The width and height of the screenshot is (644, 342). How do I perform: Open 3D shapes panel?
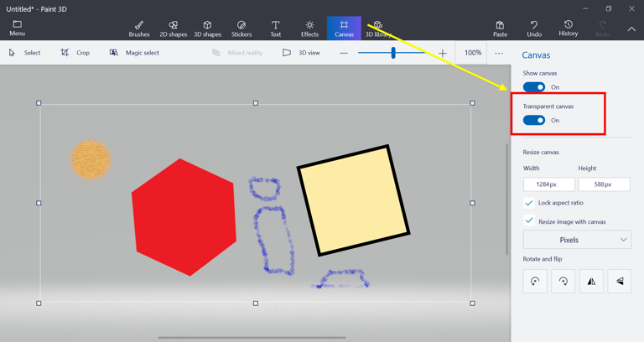point(207,28)
